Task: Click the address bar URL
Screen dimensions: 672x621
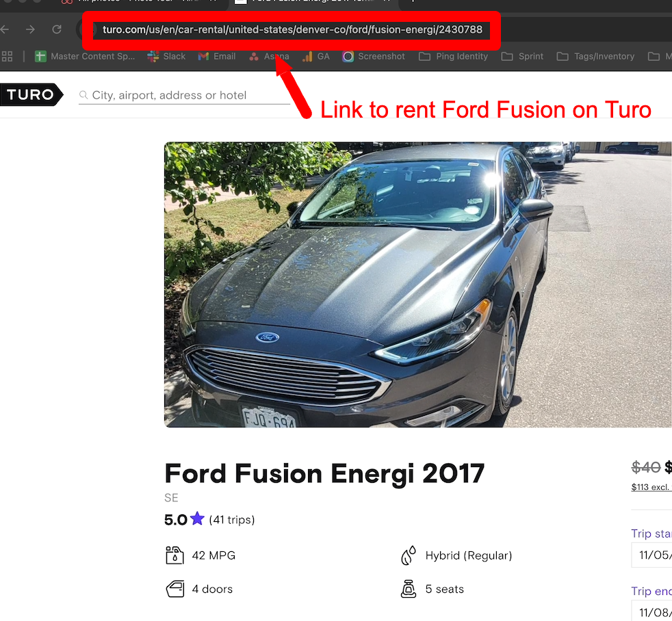Action: pyautogui.click(x=292, y=29)
